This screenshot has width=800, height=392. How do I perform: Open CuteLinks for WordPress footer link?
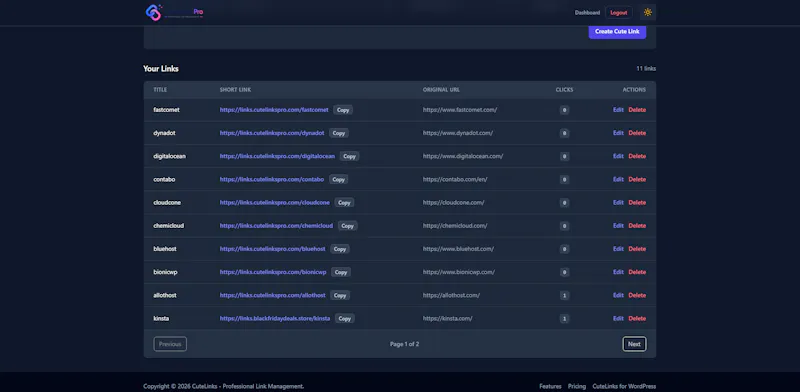tap(624, 386)
